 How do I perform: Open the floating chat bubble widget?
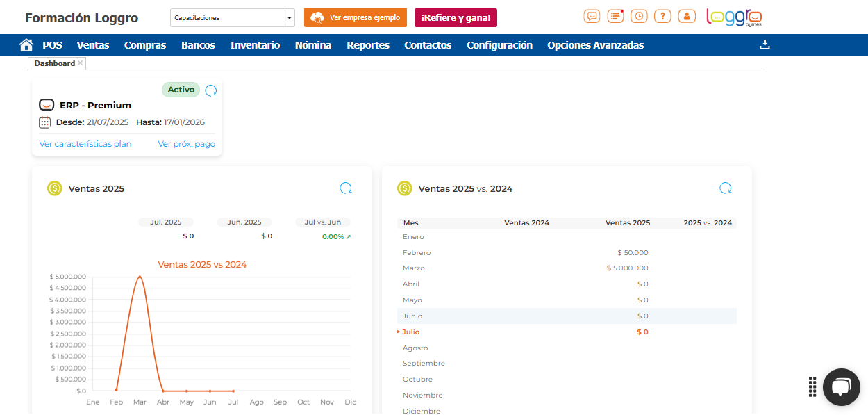(841, 386)
